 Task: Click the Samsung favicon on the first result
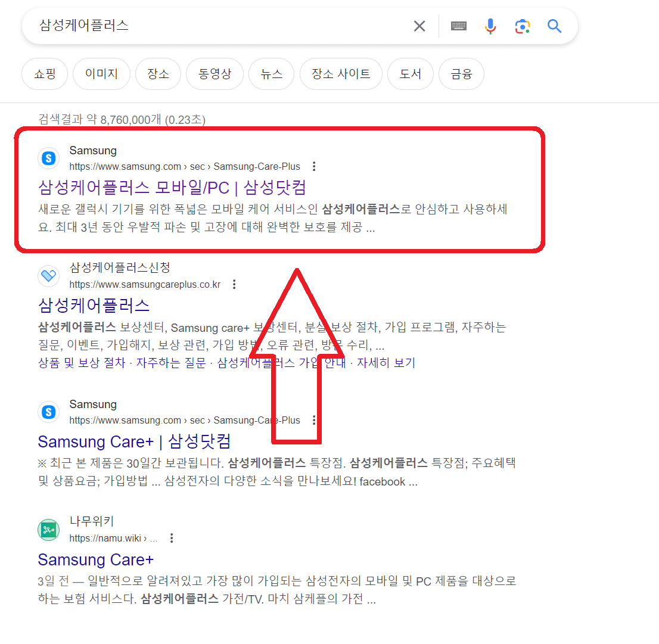click(x=48, y=158)
